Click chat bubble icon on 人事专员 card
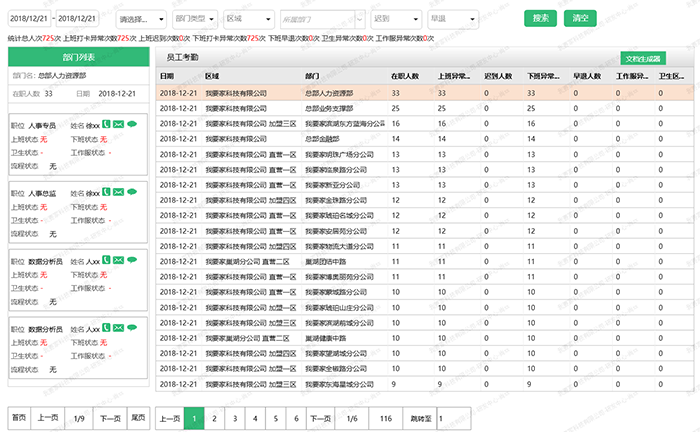The height and width of the screenshot is (432, 700). coord(132,125)
